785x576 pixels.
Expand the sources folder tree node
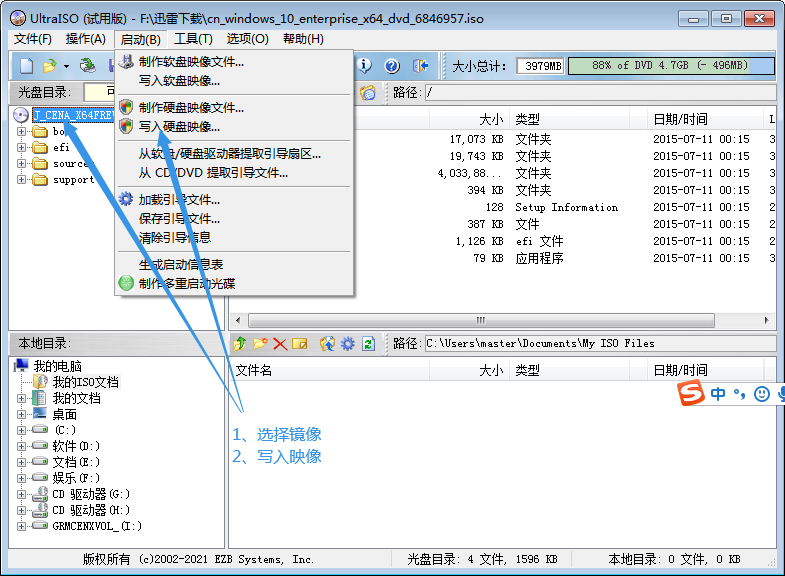[21, 164]
